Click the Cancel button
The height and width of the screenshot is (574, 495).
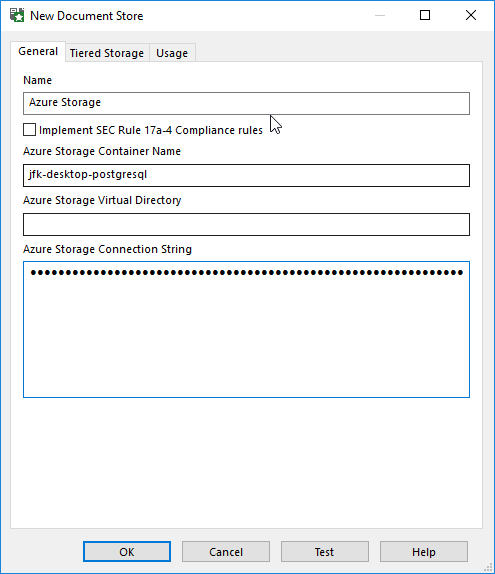tap(226, 551)
